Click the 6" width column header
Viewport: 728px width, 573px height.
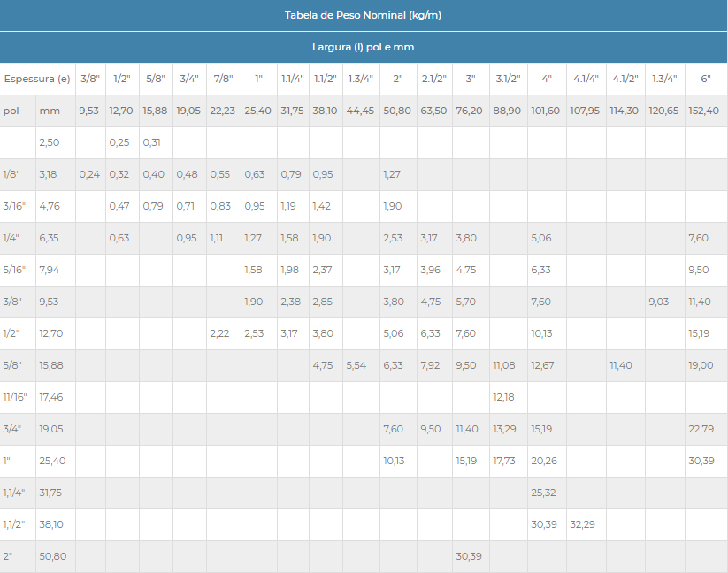[x=706, y=79]
